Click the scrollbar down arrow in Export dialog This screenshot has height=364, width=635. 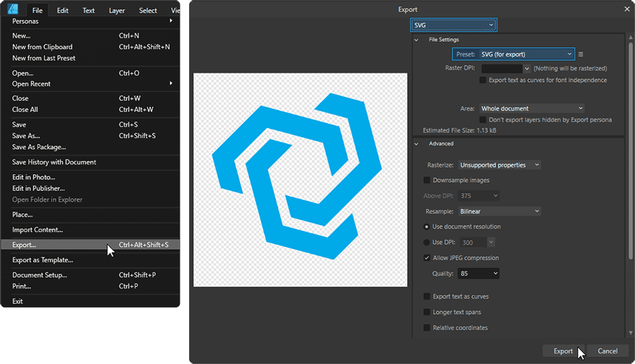(631, 333)
